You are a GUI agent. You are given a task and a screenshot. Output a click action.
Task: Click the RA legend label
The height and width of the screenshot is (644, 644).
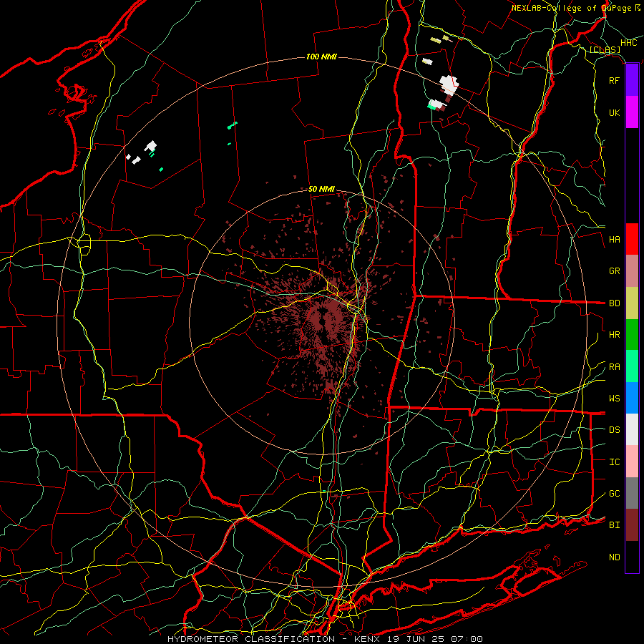click(614, 367)
